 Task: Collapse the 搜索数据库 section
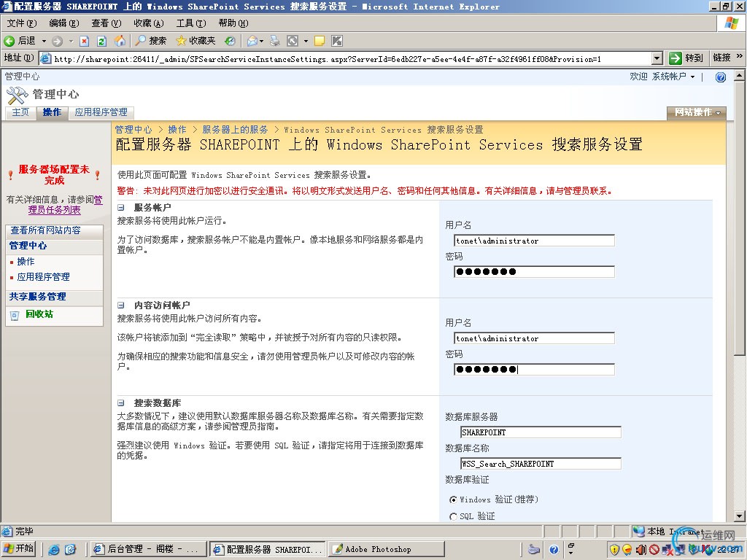tap(121, 402)
